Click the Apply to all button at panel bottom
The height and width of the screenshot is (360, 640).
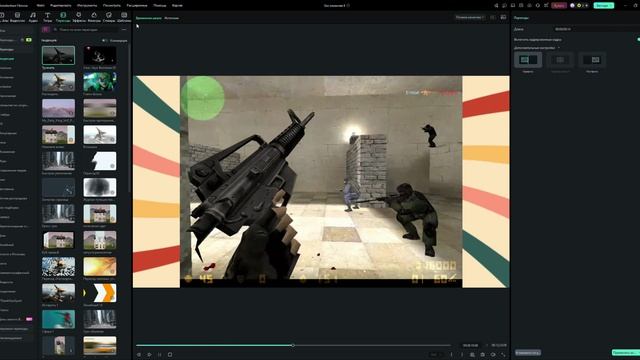(528, 352)
